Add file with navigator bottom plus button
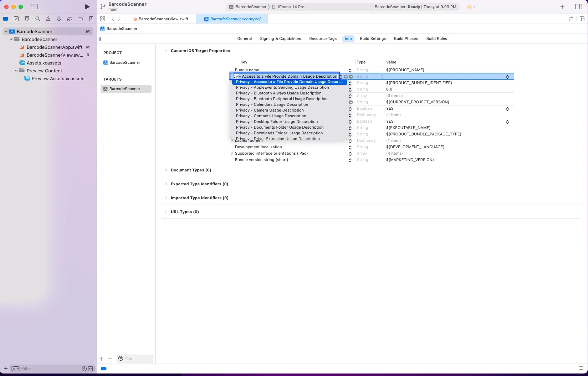This screenshot has height=376, width=588. coord(6,369)
